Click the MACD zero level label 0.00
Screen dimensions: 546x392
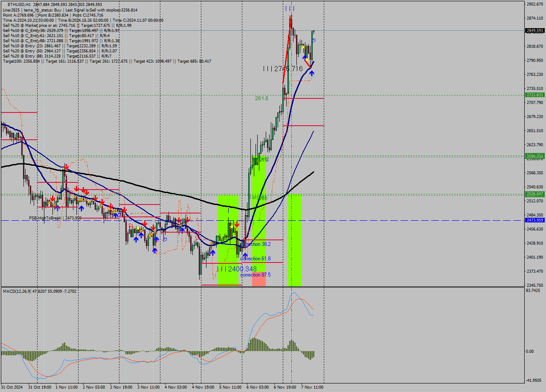point(530,352)
